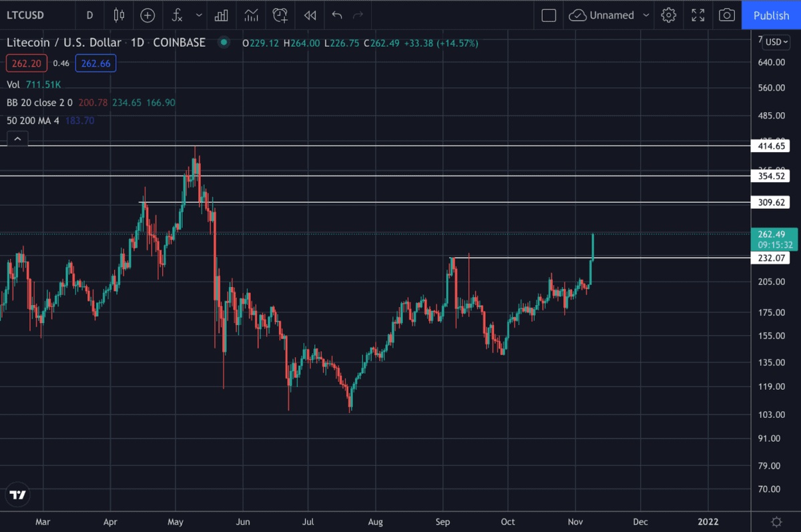Click the Sep label on the time axis
Screen dimensions: 801x532
(x=443, y=521)
